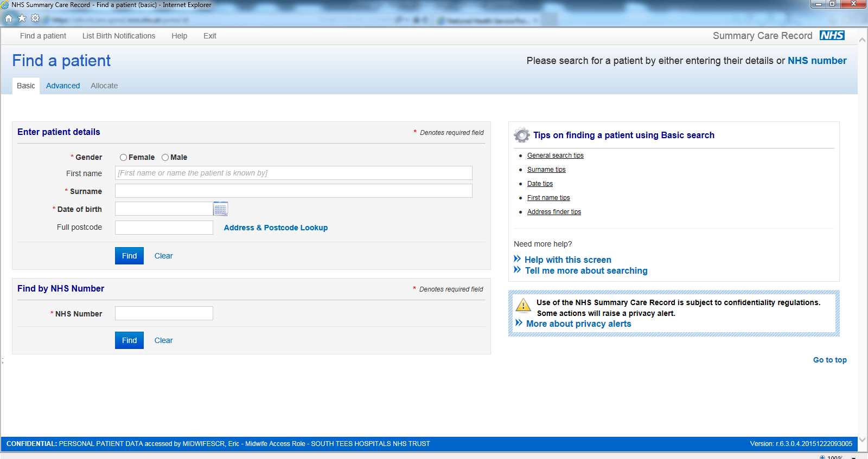This screenshot has height=459, width=868.
Task: Open Address & Postcode Lookup link
Action: [x=276, y=228]
